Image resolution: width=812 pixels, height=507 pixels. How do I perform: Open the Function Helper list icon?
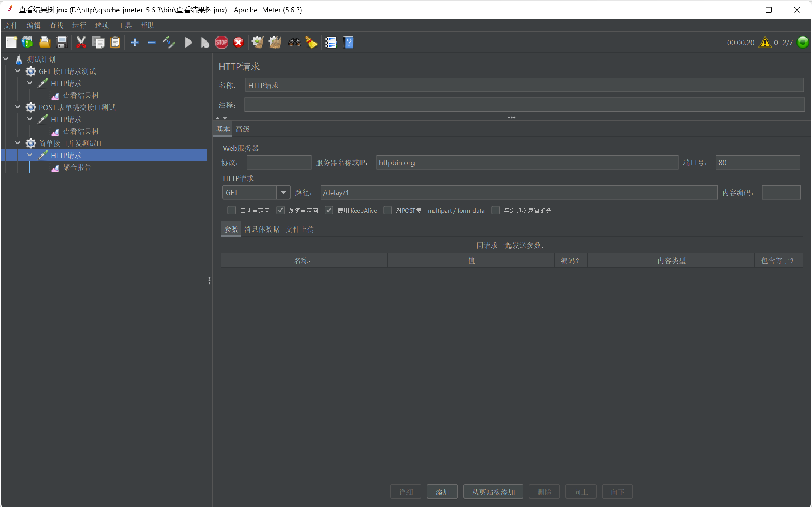pos(331,42)
